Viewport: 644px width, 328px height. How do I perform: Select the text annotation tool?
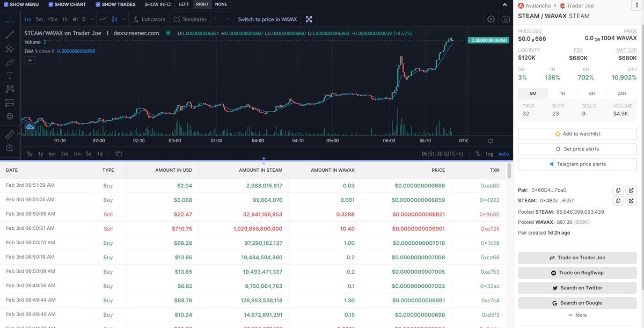(x=10, y=75)
